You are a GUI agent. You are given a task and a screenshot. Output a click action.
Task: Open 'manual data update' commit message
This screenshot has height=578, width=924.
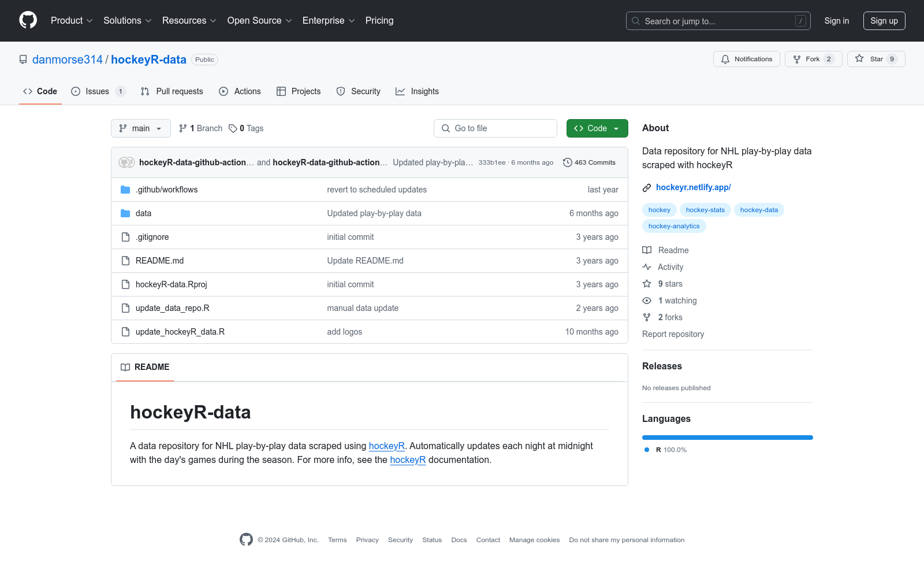363,308
